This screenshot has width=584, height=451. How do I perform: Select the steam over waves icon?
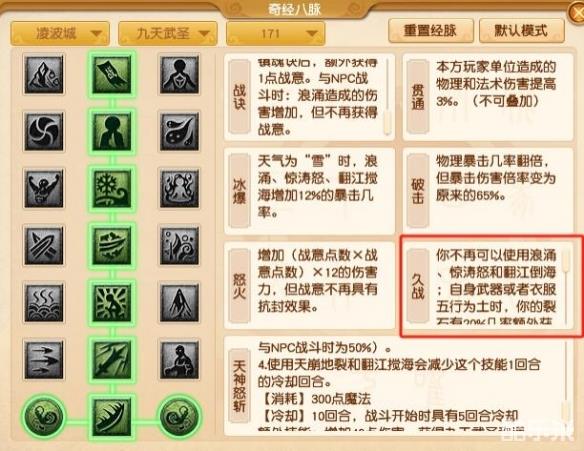[x=44, y=302]
